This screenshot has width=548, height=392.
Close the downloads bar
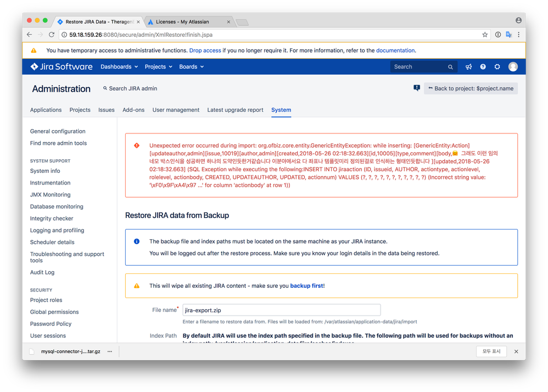coord(516,351)
